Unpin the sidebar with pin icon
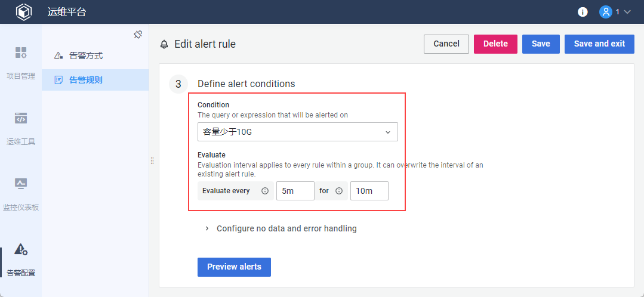 click(x=138, y=35)
